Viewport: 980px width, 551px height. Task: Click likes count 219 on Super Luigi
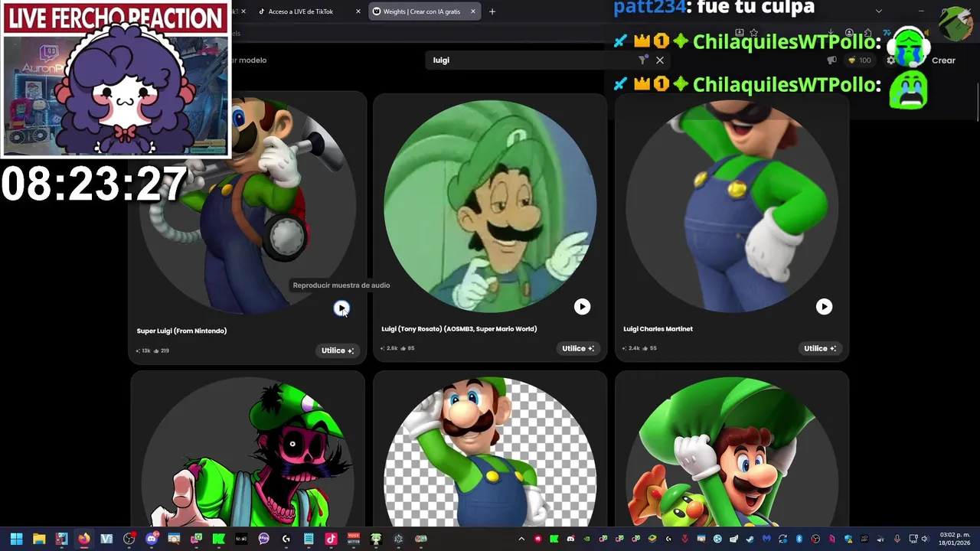[x=162, y=350]
